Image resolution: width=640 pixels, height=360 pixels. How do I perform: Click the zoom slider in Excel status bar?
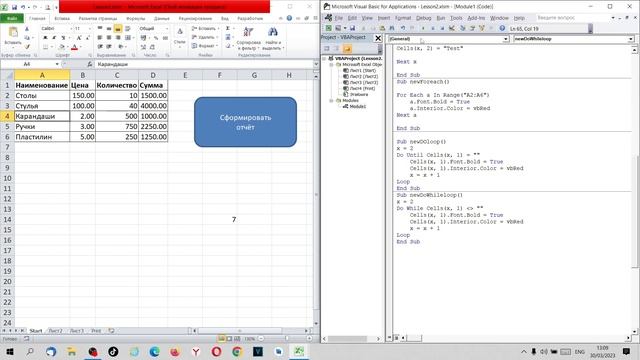[x=286, y=338]
